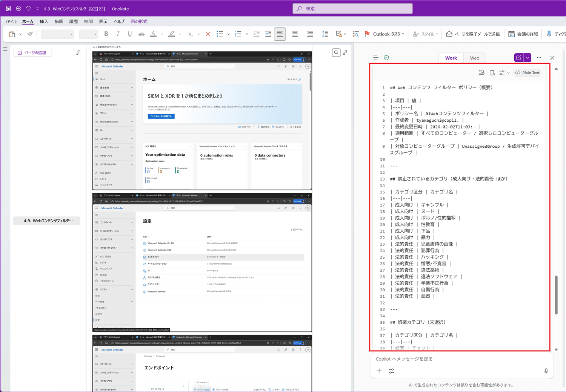Click the Subscript icon
The image size is (566, 392).
click(190, 34)
